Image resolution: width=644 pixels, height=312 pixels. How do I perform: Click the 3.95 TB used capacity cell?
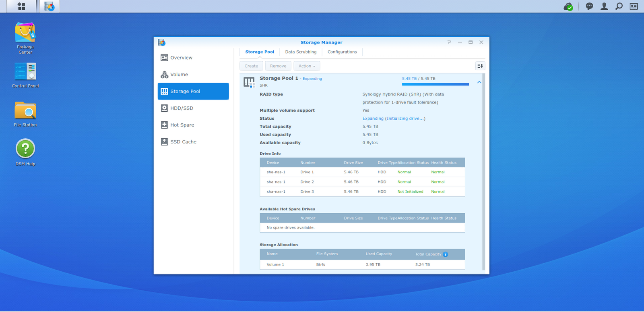[x=373, y=265]
